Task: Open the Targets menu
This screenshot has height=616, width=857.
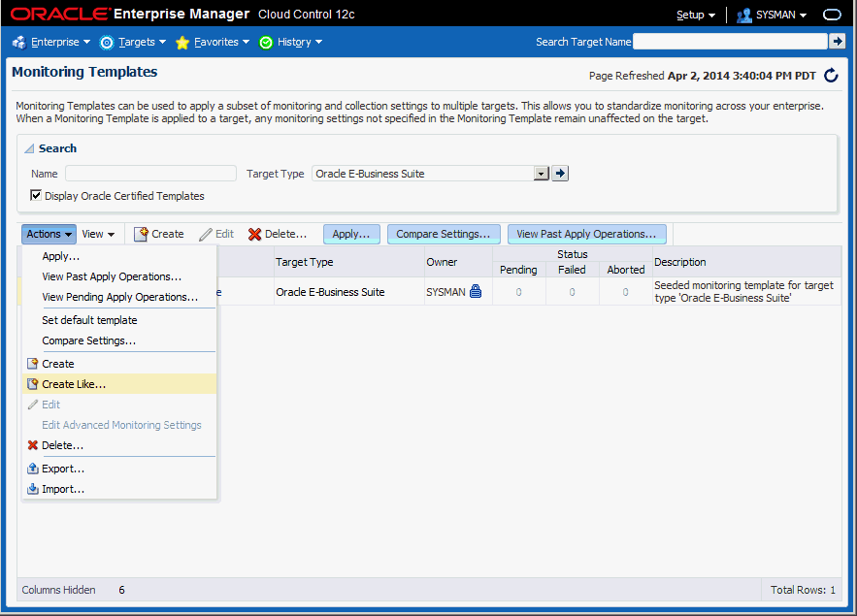Action: coord(142,42)
